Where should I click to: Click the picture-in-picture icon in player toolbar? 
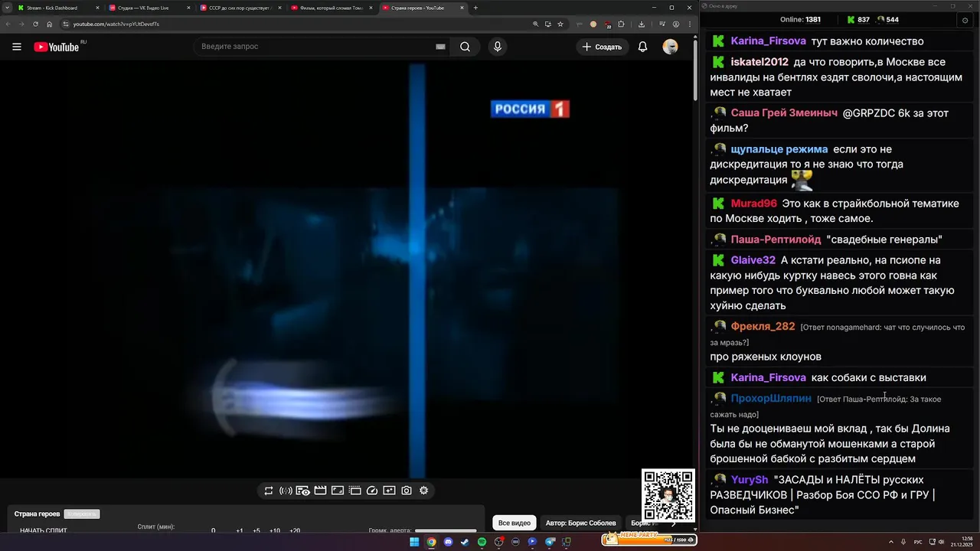pos(338,491)
